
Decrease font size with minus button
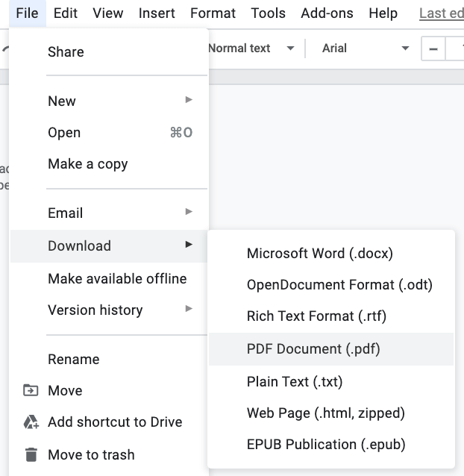[x=433, y=49]
